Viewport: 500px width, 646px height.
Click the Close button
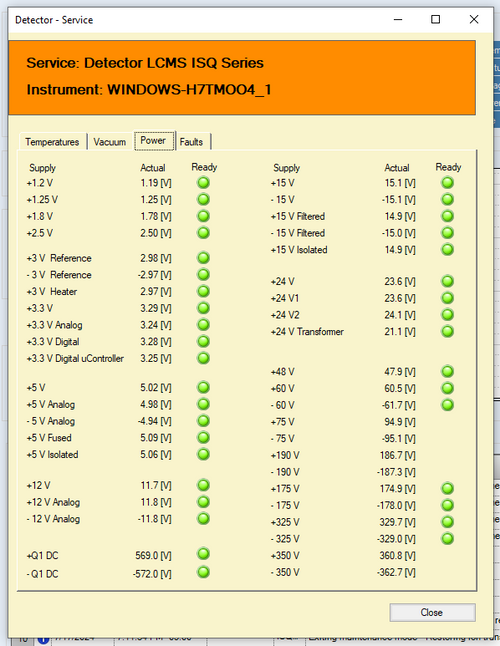click(x=432, y=612)
